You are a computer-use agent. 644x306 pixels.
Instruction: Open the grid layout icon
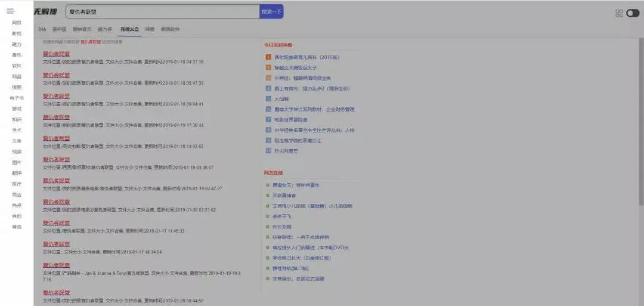click(x=620, y=13)
